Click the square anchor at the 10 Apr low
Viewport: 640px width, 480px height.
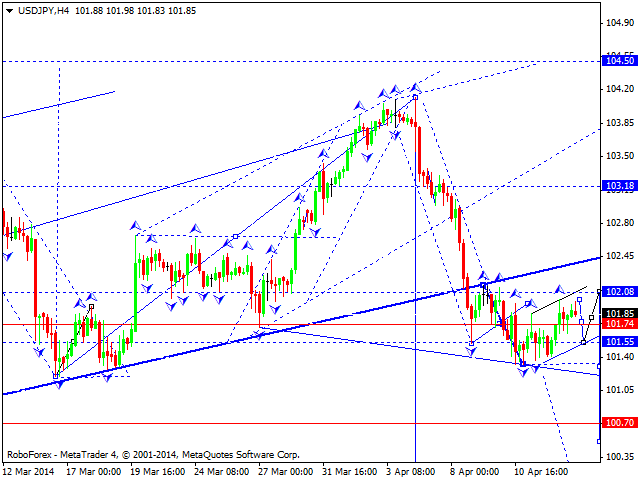(x=523, y=364)
